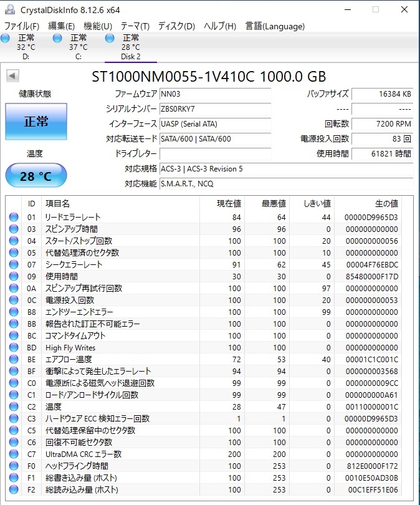Image resolution: width=420 pixels, height=505 pixels.
Task: Click the 最悪値 column header
Action: coord(267,203)
